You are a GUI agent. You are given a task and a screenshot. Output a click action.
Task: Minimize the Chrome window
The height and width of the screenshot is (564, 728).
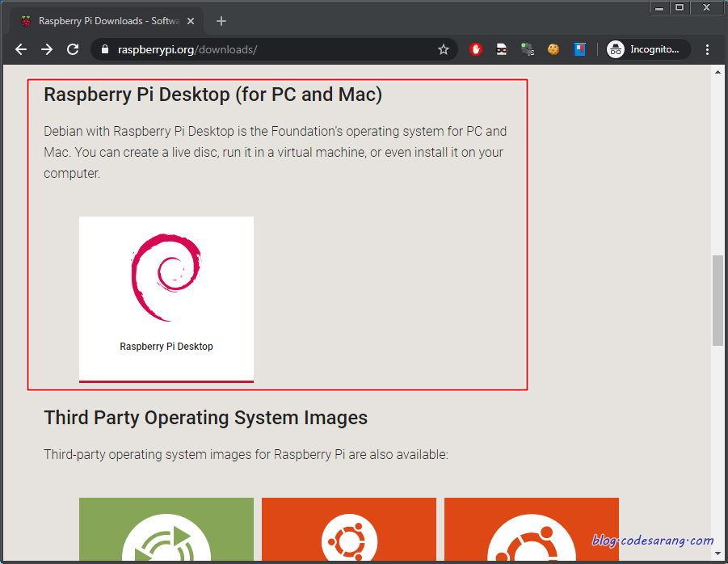click(659, 7)
